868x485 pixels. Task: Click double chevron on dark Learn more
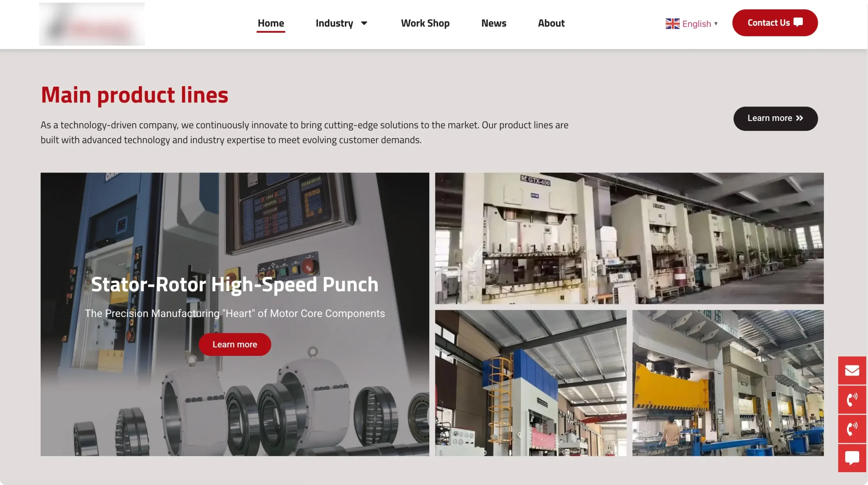click(x=800, y=118)
